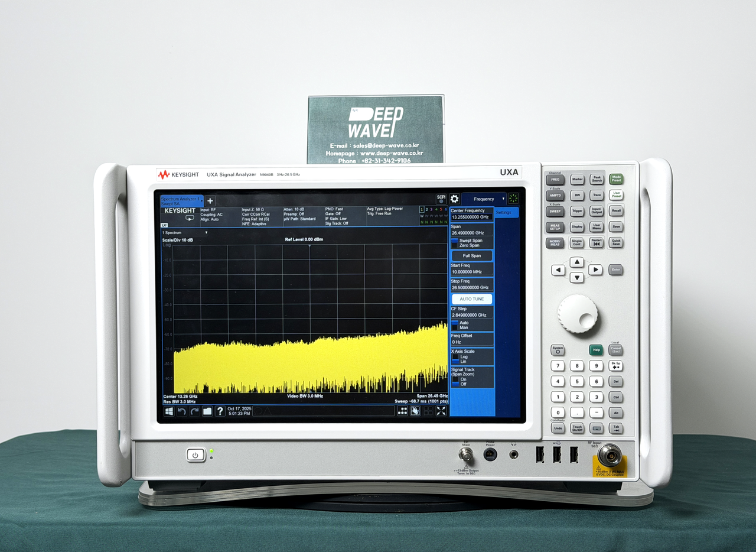Click the greyed-out window grid icon
This screenshot has width=756, height=552.
click(x=428, y=411)
